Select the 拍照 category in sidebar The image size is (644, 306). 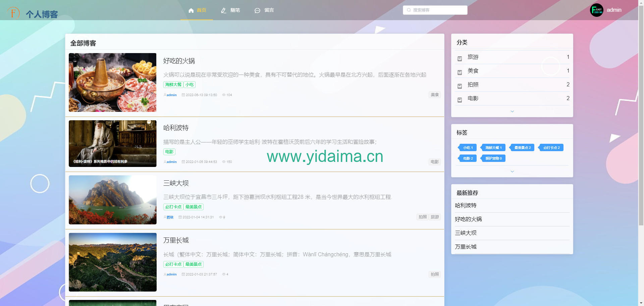point(512,85)
